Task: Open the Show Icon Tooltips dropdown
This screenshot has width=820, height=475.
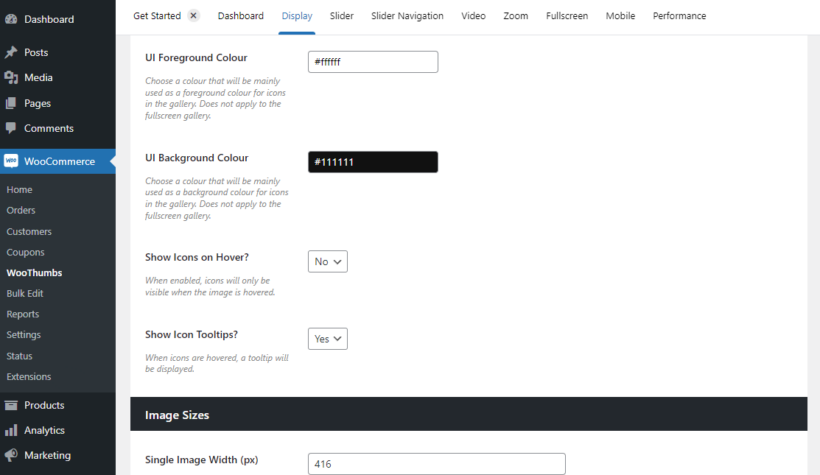Action: (328, 339)
